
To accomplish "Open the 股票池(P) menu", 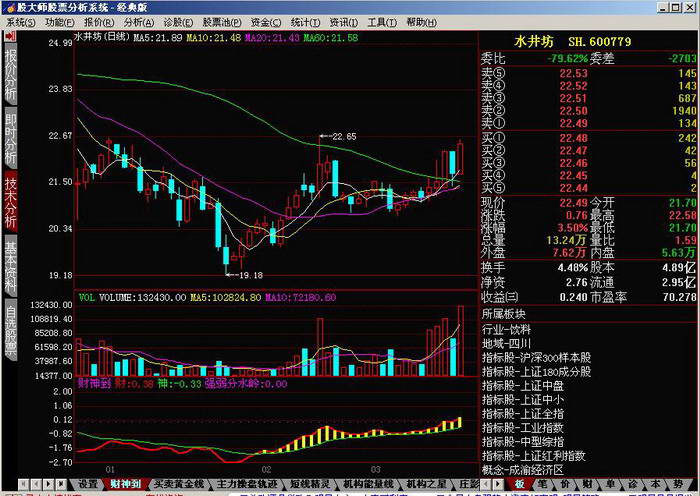I will click(x=222, y=22).
